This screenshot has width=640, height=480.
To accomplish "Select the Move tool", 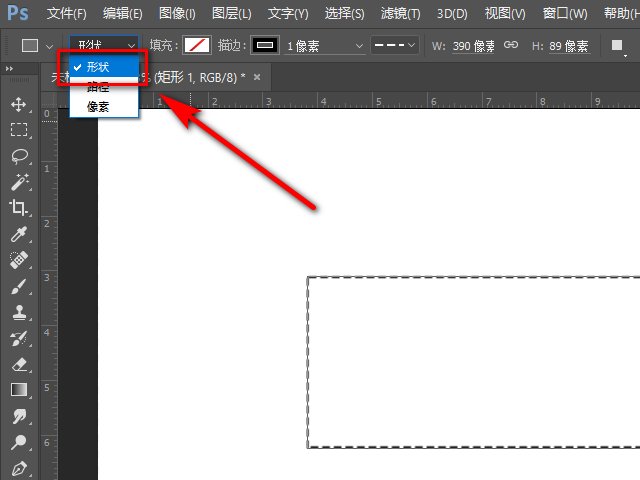I will point(18,104).
